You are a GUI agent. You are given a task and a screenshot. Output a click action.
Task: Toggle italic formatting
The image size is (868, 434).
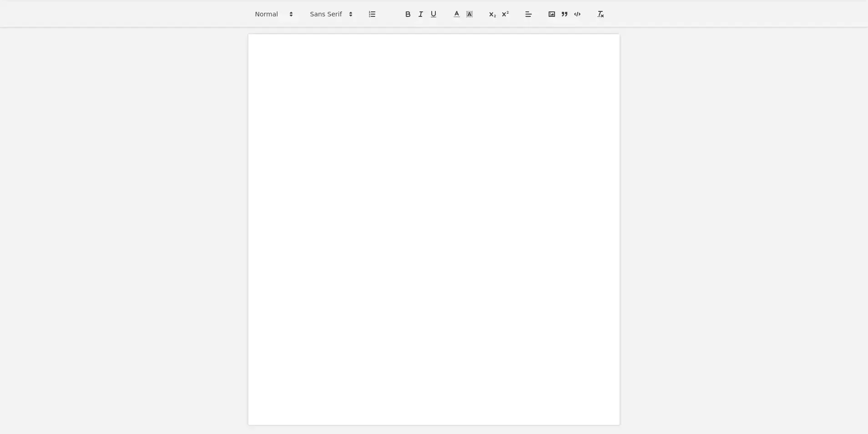pyautogui.click(x=420, y=14)
